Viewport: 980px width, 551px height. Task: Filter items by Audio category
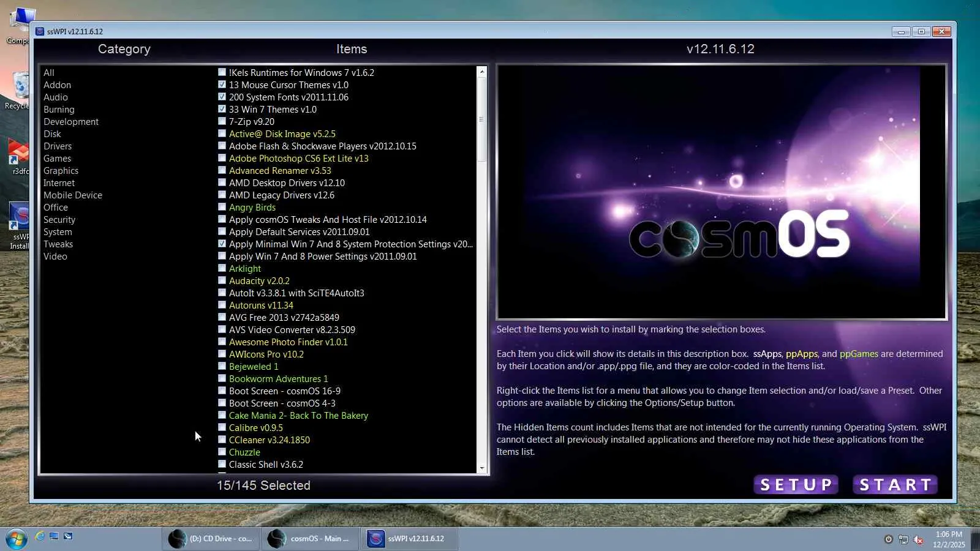pos(56,97)
